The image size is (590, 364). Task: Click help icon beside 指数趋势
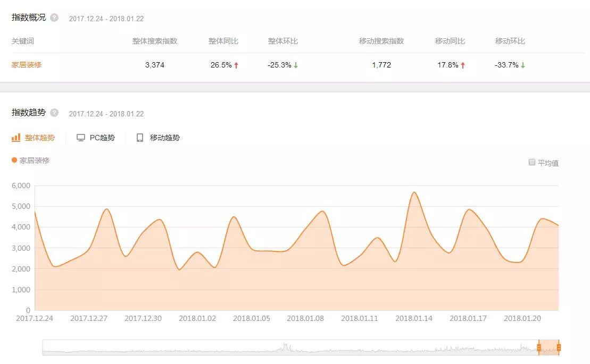[54, 112]
